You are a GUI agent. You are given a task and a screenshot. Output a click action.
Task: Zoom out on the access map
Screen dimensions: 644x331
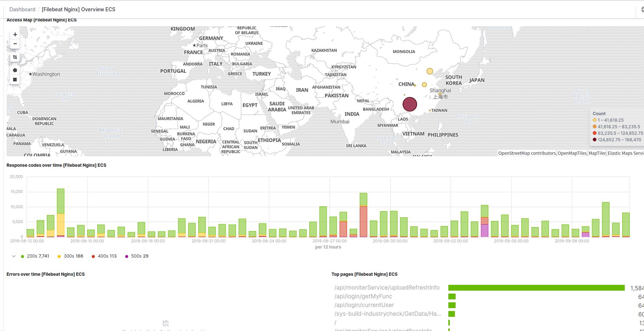point(15,44)
